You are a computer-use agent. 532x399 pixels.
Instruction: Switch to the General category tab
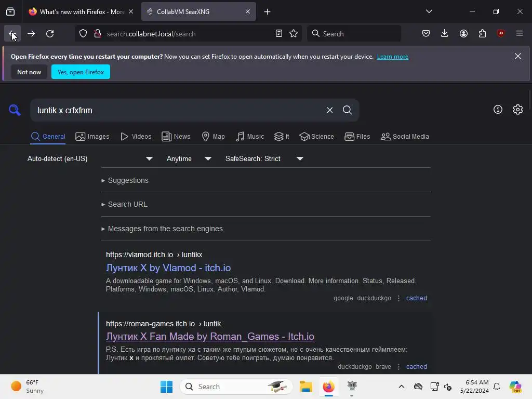click(x=48, y=137)
